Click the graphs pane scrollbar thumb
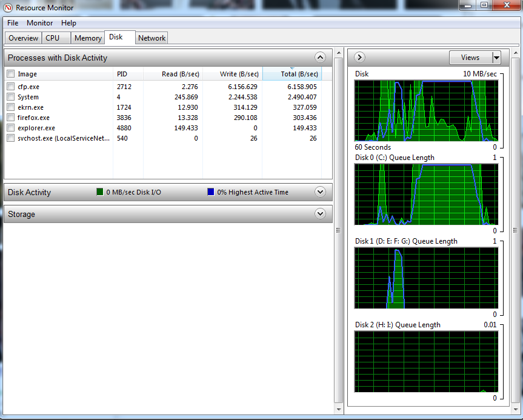 click(516, 230)
